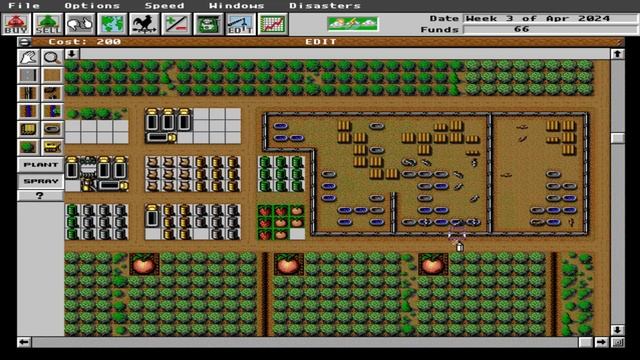The image size is (640, 360).
Task: Click the leftmost large tomato crop marker
Action: [144, 264]
